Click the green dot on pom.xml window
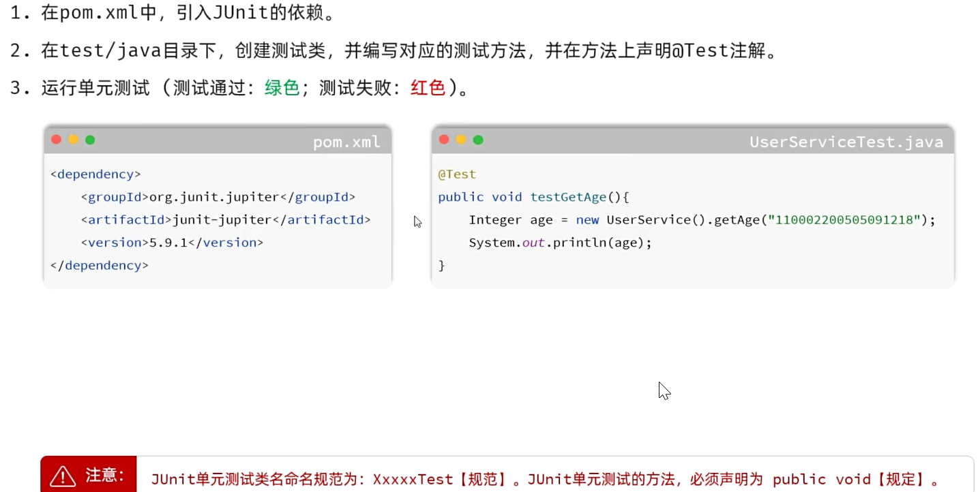Screen dimensions: 980x492 (90, 140)
